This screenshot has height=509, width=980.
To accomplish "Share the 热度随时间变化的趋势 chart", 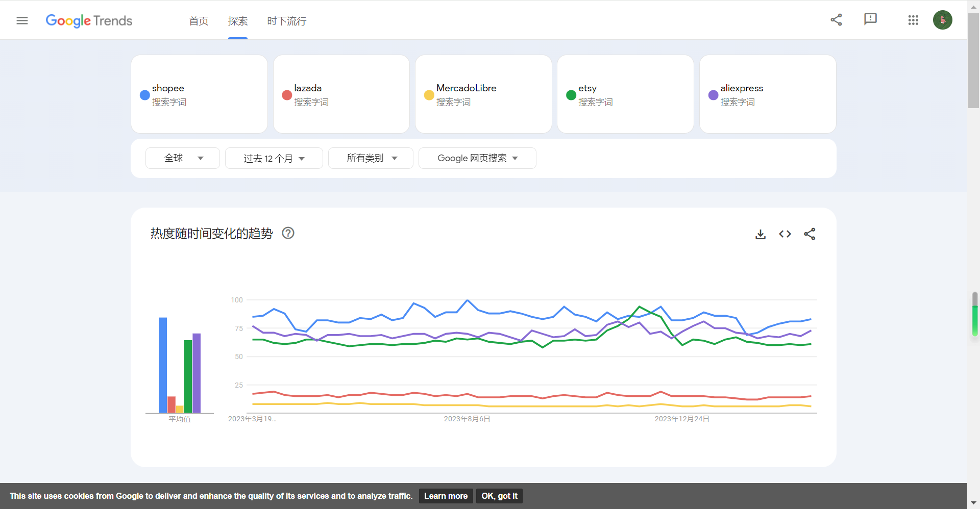I will pos(810,234).
